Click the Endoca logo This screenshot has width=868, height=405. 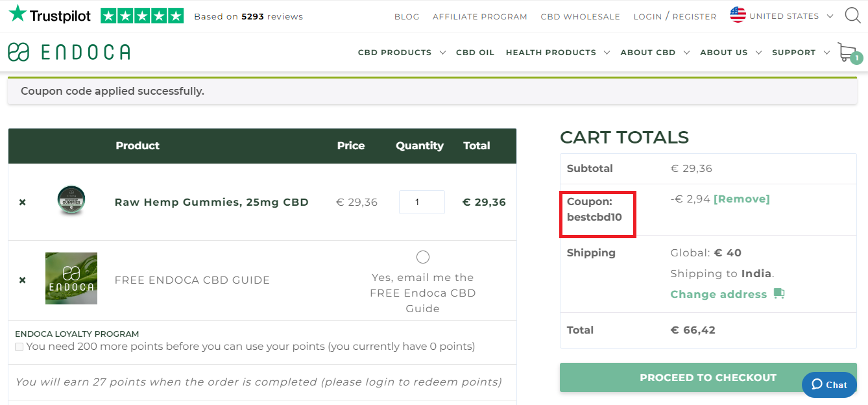69,51
